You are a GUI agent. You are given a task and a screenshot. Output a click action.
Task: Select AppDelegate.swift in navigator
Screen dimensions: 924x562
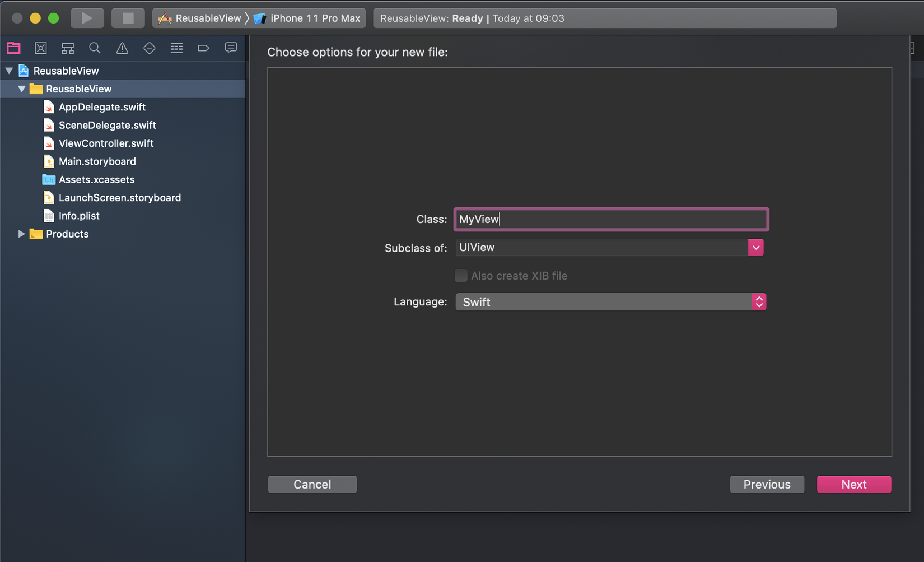click(123, 107)
